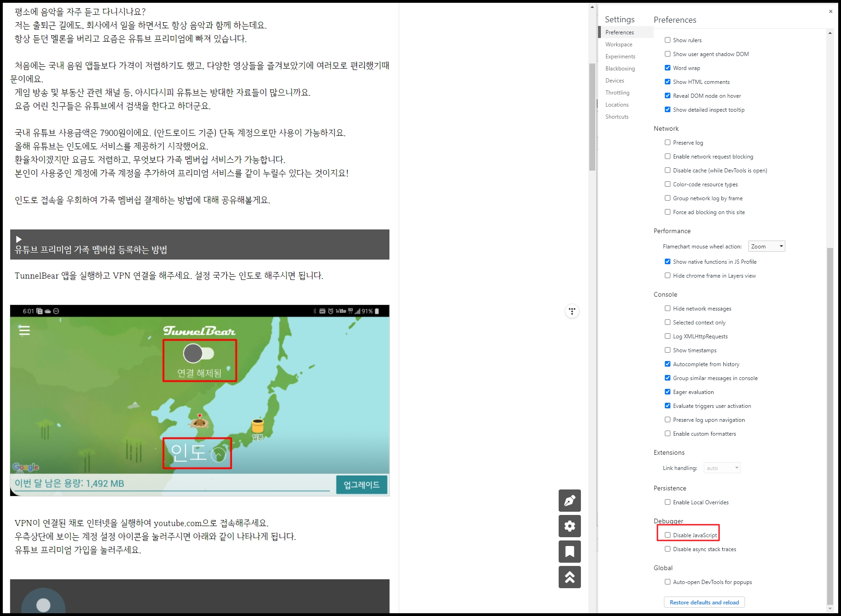This screenshot has width=841, height=616.
Task: Open the Experiments settings tab
Action: (620, 57)
